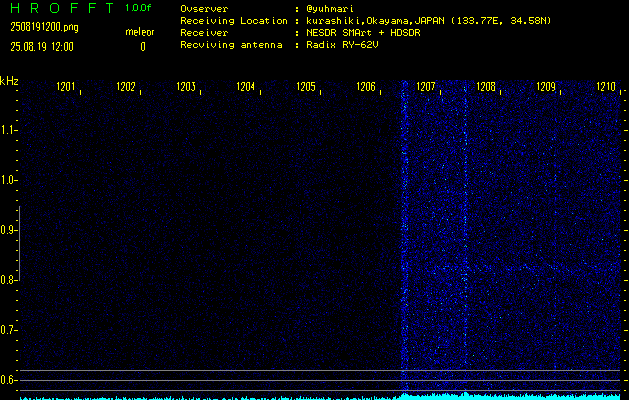Click the 0.8 kHz axis label
The height and width of the screenshot is (400, 629).
pos(8,280)
